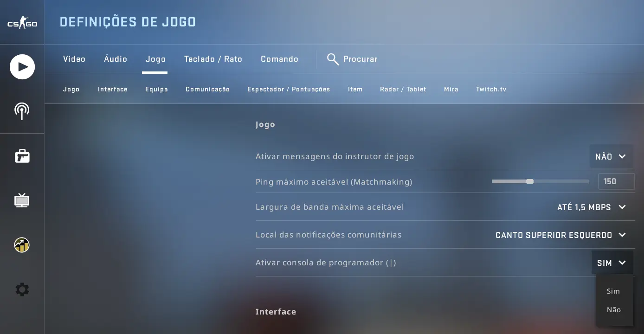
Task: Jump to the Radar / Tablet section
Action: coord(403,89)
